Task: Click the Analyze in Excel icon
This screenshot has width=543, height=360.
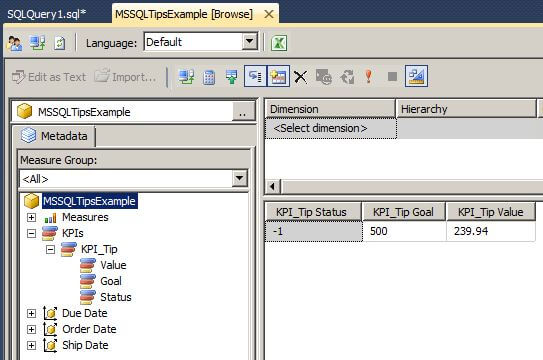Action: click(x=279, y=43)
